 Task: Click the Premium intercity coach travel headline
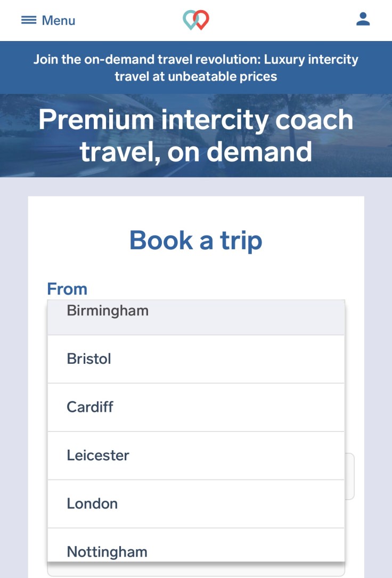pyautogui.click(x=196, y=136)
